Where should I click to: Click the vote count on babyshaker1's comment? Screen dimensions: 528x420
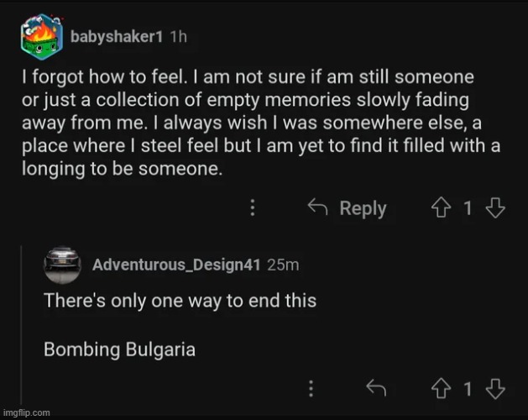[x=468, y=208]
